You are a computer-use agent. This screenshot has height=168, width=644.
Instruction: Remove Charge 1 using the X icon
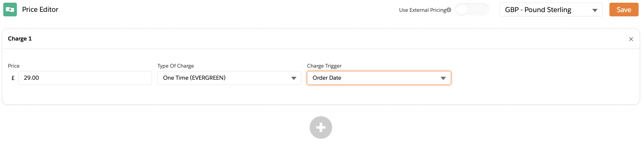pyautogui.click(x=631, y=39)
